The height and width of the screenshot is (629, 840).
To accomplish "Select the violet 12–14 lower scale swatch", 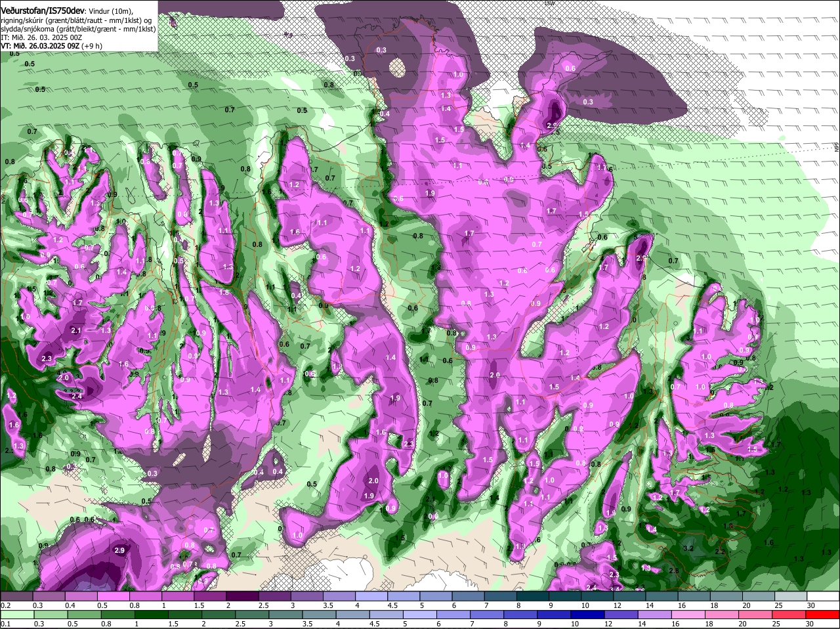I will click(621, 614).
